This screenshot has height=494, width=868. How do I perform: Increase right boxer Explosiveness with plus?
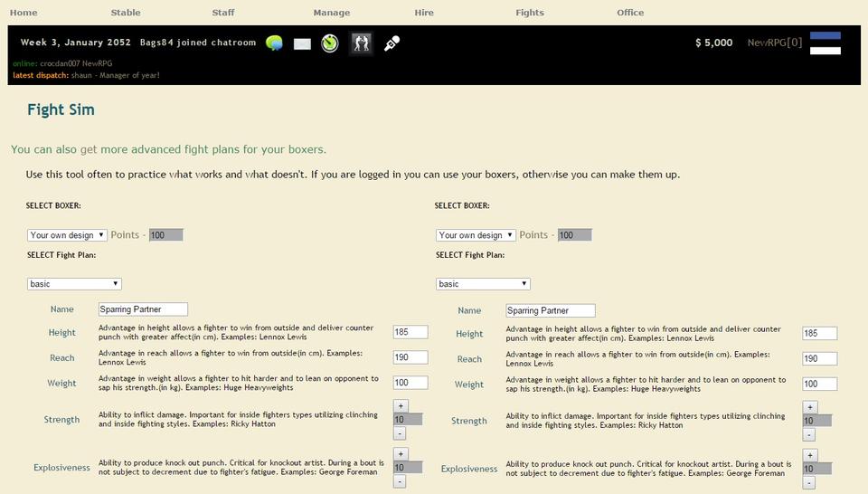[809, 455]
